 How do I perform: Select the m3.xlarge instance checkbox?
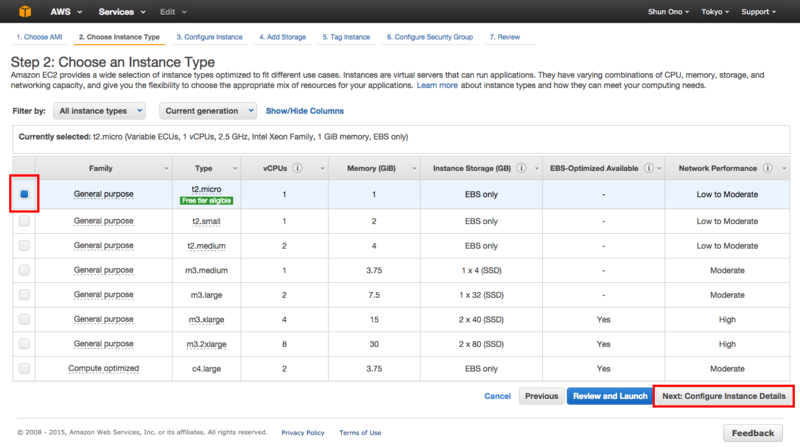[x=24, y=319]
